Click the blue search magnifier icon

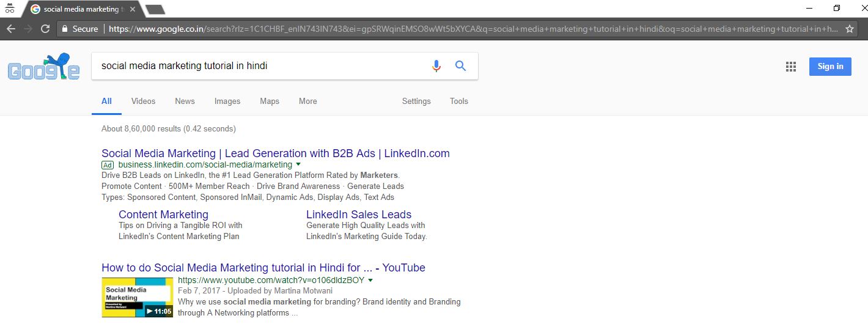point(461,66)
